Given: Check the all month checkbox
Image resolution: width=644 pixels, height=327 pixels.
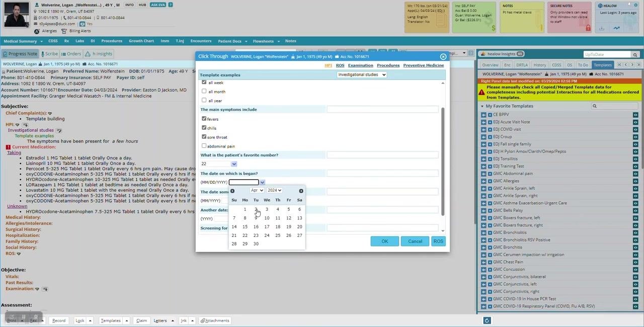Looking at the screenshot, I should click(204, 91).
